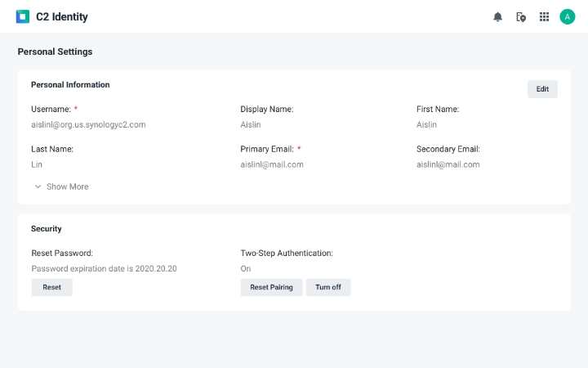588x368 pixels.
Task: Reset two-step authentication pairing
Action: point(271,287)
